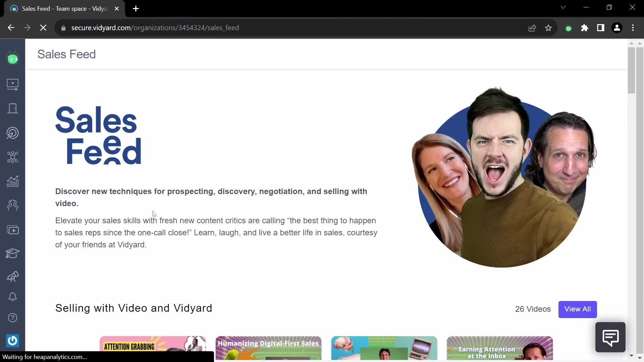Click the View All button

coord(578,309)
